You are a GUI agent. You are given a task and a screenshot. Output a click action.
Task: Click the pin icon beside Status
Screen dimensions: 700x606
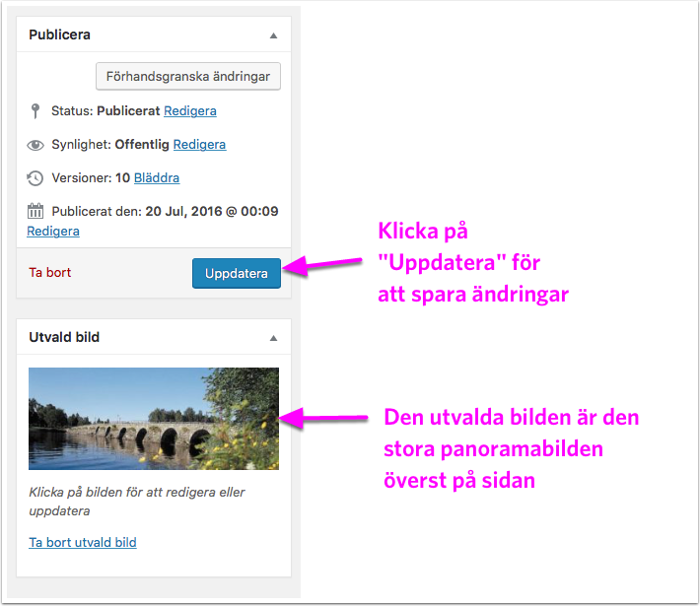35,110
